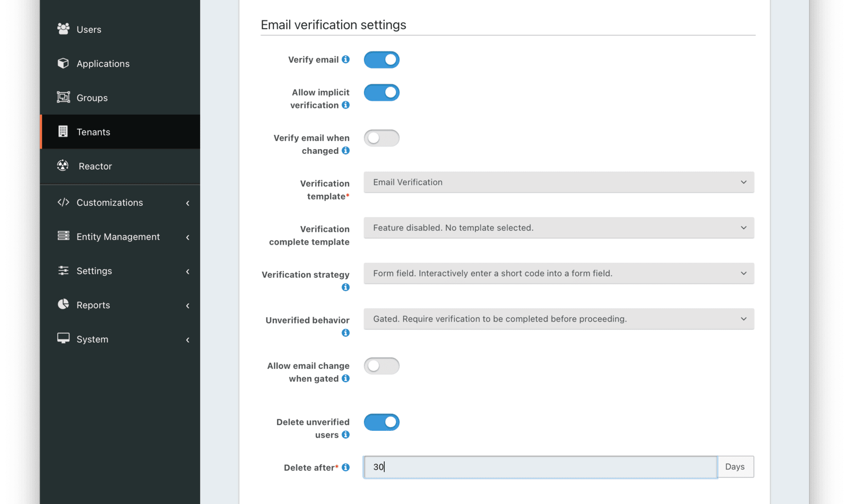
Task: Click info icon under Unverified behavior
Action: point(345,333)
